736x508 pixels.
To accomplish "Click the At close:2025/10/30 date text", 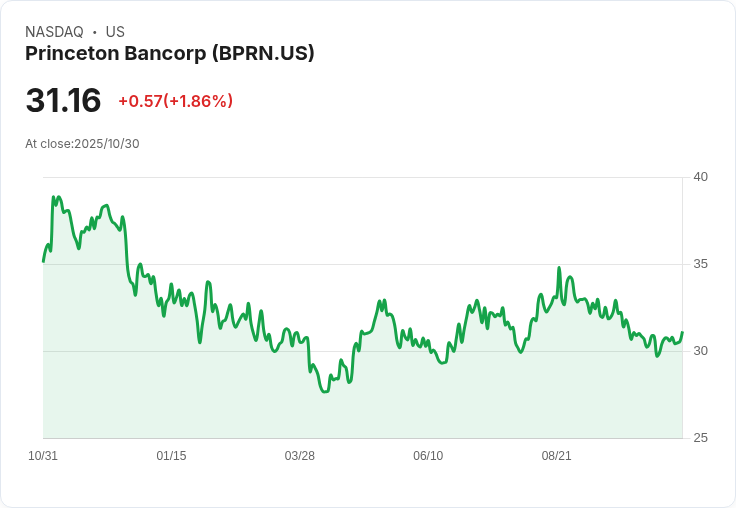I will pos(82,144).
